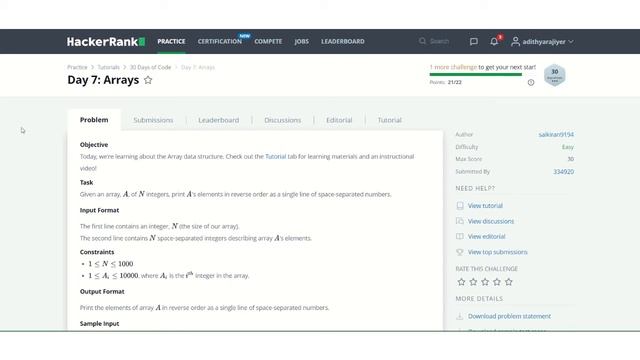
Task: Open the messages chat icon
Action: point(473,42)
